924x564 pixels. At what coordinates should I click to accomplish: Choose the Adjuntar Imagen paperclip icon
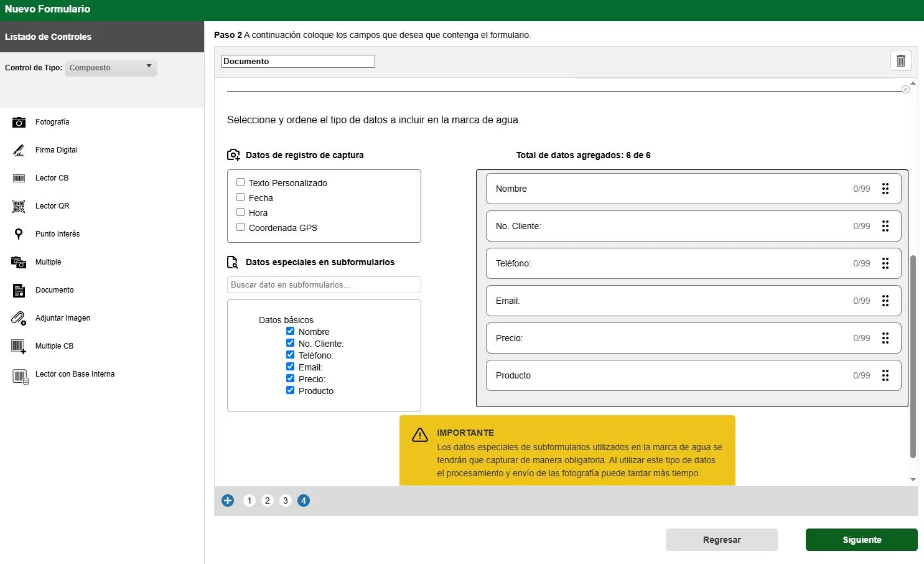[19, 319]
